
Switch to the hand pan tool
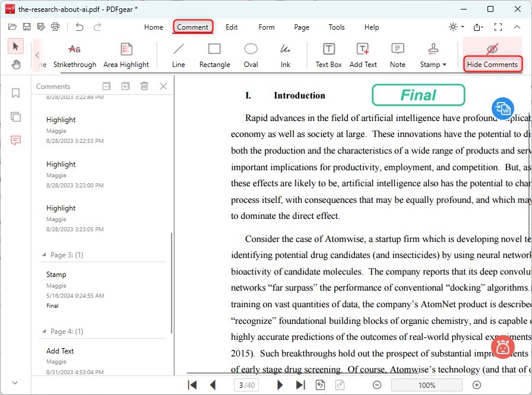click(16, 65)
